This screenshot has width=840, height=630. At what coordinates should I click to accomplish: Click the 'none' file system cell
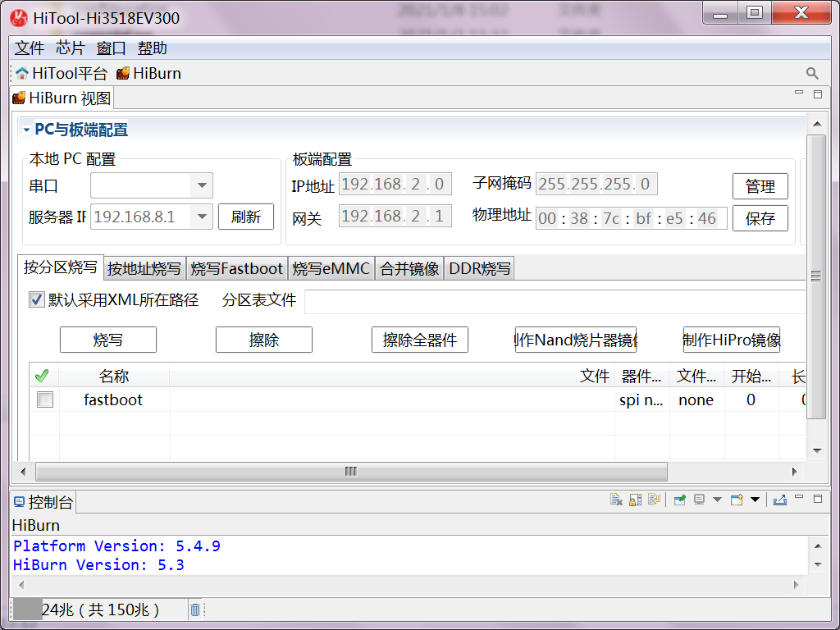(x=696, y=399)
